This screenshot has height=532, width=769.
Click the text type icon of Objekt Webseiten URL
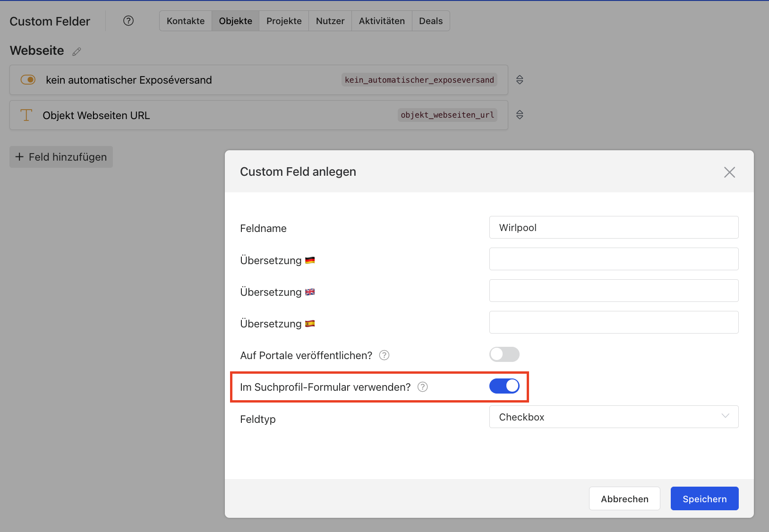tap(26, 115)
